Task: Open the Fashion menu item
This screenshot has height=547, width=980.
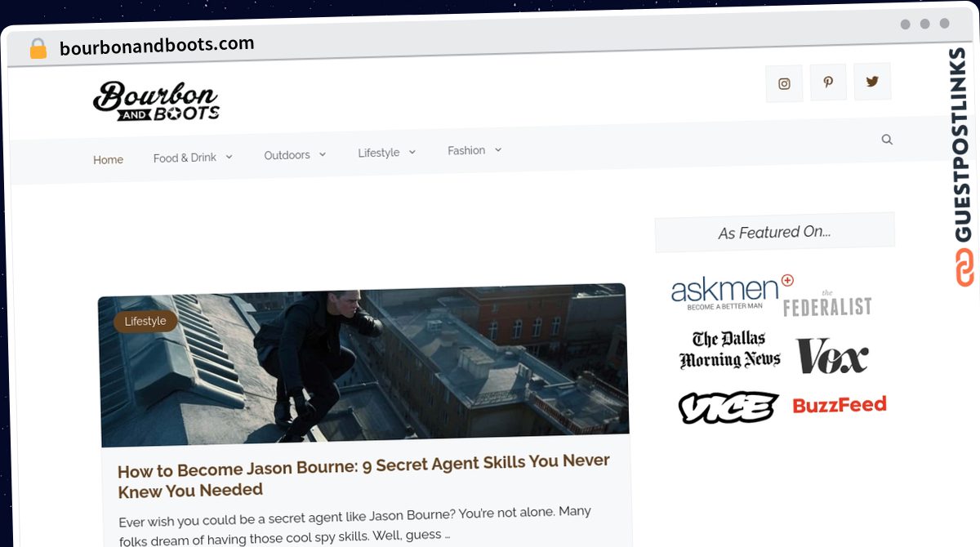Action: click(466, 150)
